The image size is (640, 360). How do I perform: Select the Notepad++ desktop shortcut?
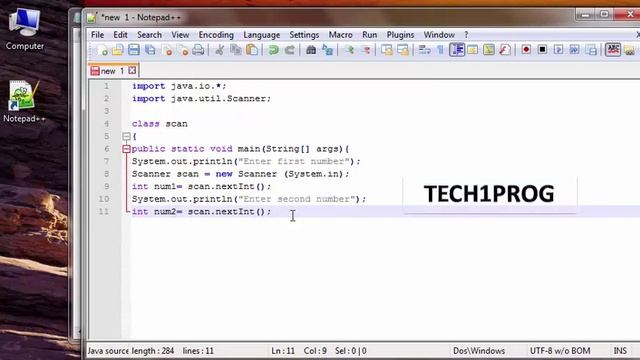point(24,102)
